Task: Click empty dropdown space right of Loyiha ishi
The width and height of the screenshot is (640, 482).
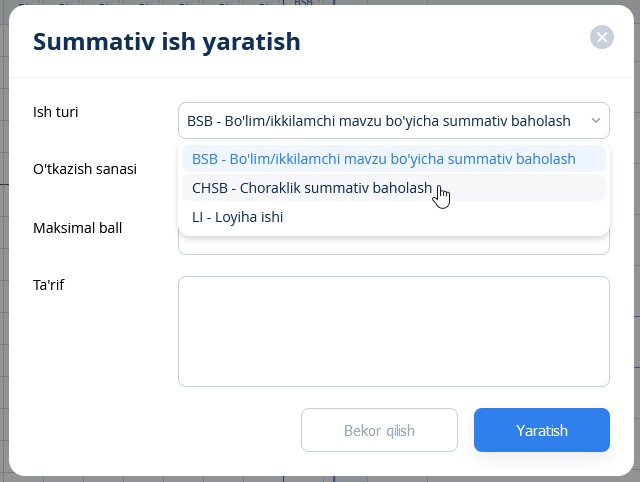Action: click(450, 216)
